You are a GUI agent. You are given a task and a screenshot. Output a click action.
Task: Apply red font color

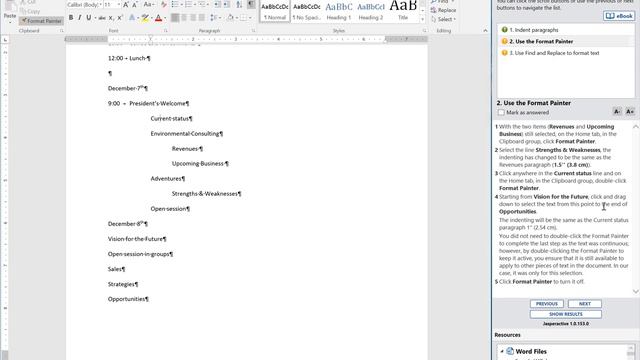[158, 18]
